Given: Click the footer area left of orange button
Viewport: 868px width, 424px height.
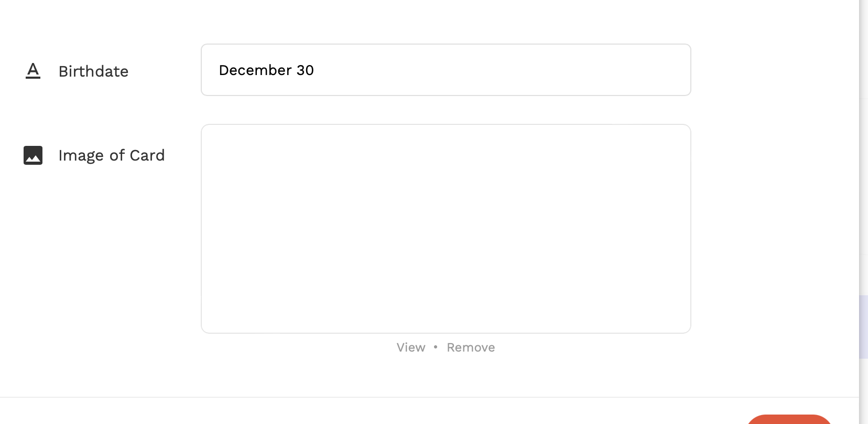Looking at the screenshot, I should pyautogui.click(x=419, y=412).
